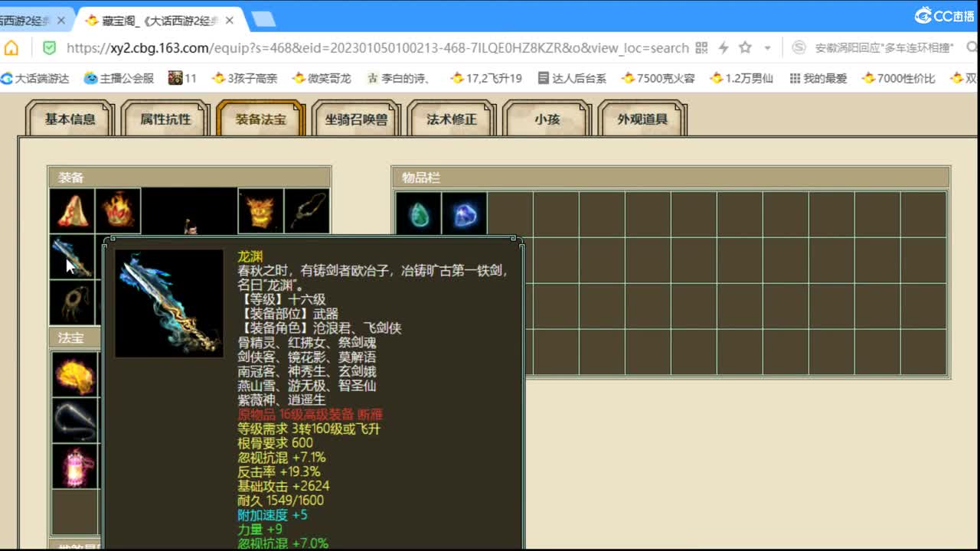980x551 pixels.
Task: Open bookmark 李白的诗
Action: (398, 78)
